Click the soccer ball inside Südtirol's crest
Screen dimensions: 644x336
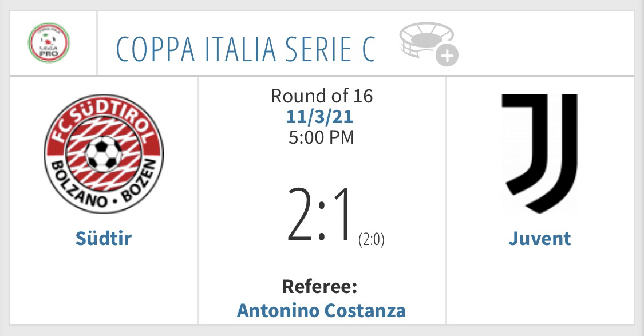coord(104,154)
